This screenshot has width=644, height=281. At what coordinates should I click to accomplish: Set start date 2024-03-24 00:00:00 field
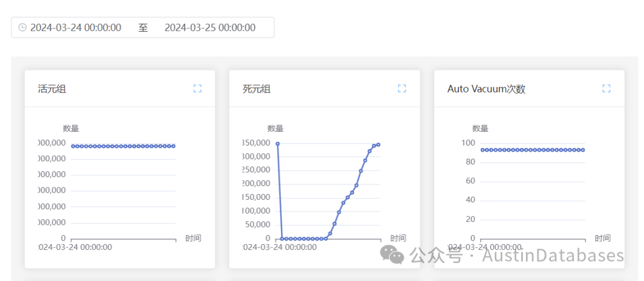tap(76, 27)
